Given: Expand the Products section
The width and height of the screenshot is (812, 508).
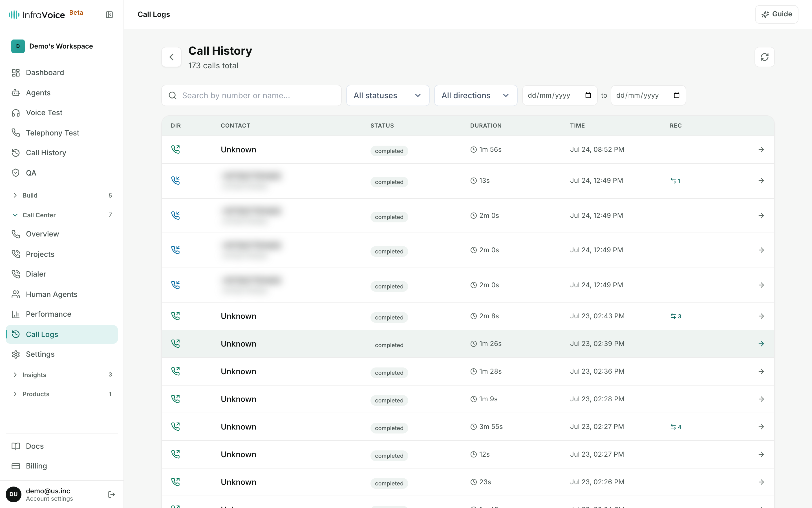Looking at the screenshot, I should click(x=62, y=394).
